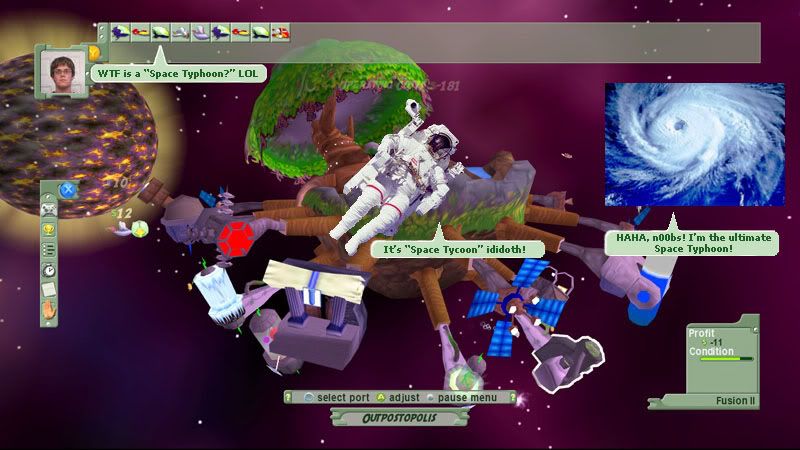Open the list menu icon in sidebar
800x450 pixels.
(x=48, y=249)
